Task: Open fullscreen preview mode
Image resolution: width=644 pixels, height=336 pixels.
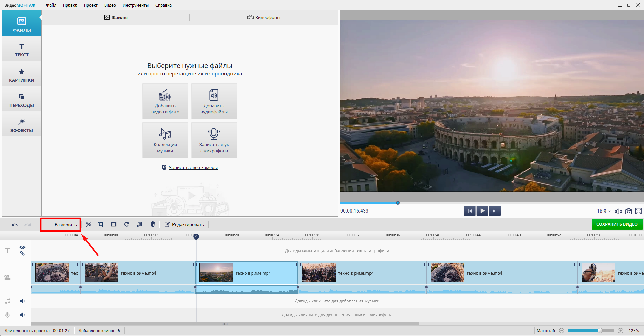Action: click(x=638, y=211)
